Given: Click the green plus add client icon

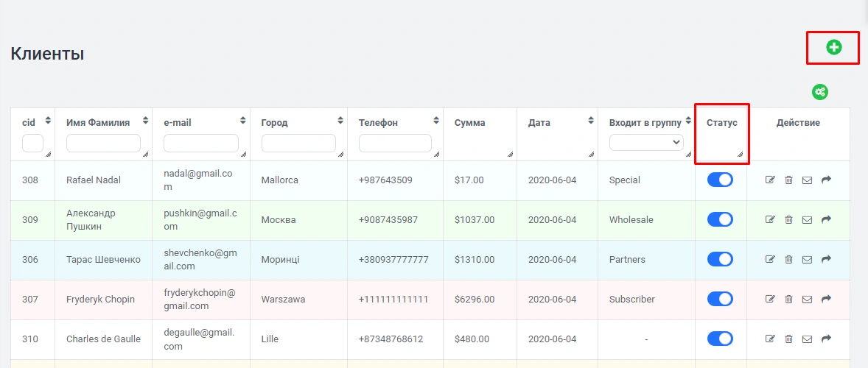Looking at the screenshot, I should [833, 48].
